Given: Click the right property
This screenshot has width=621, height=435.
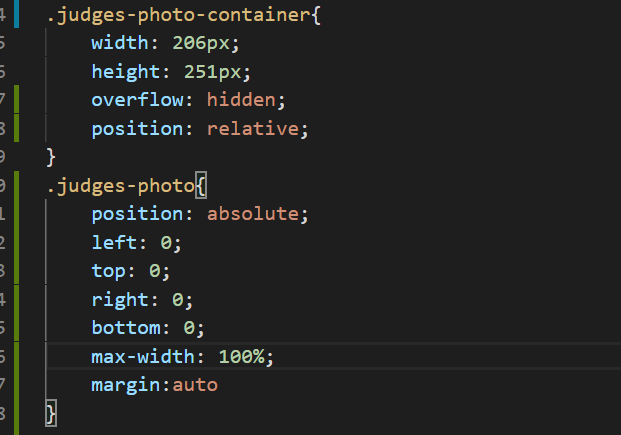Looking at the screenshot, I should click(x=118, y=299).
